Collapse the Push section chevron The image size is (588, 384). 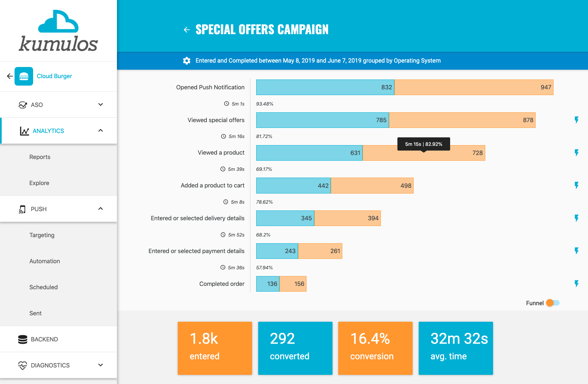pyautogui.click(x=100, y=209)
